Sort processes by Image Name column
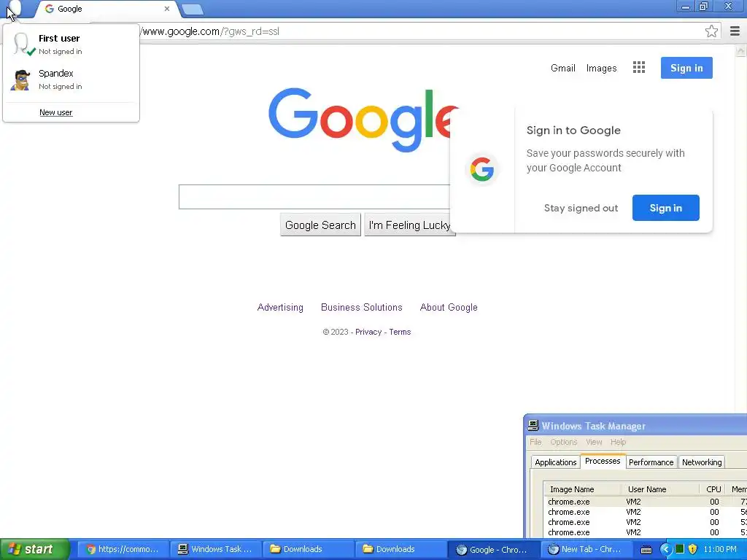 [x=583, y=489]
